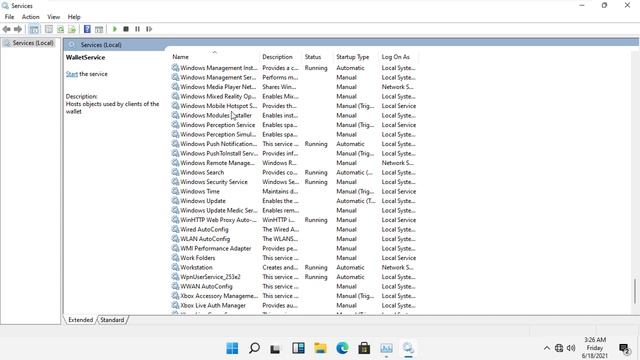Open notification center icon
The width and height of the screenshot is (640, 360).
tap(624, 349)
